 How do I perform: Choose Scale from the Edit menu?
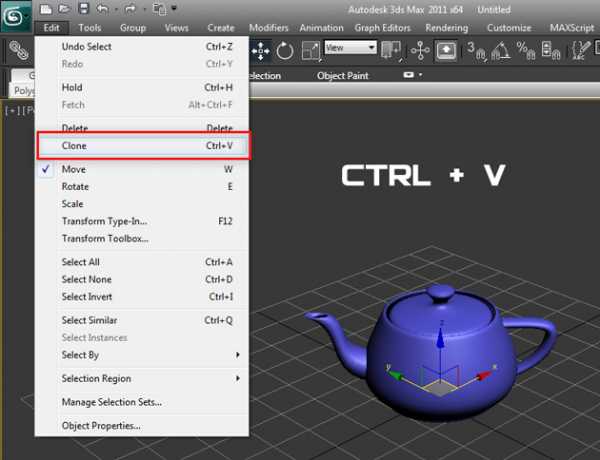142,204
